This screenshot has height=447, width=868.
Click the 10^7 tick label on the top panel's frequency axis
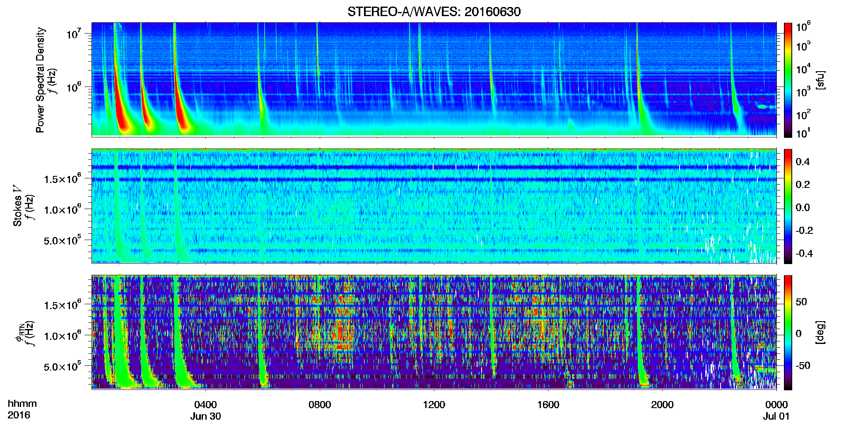pos(73,33)
